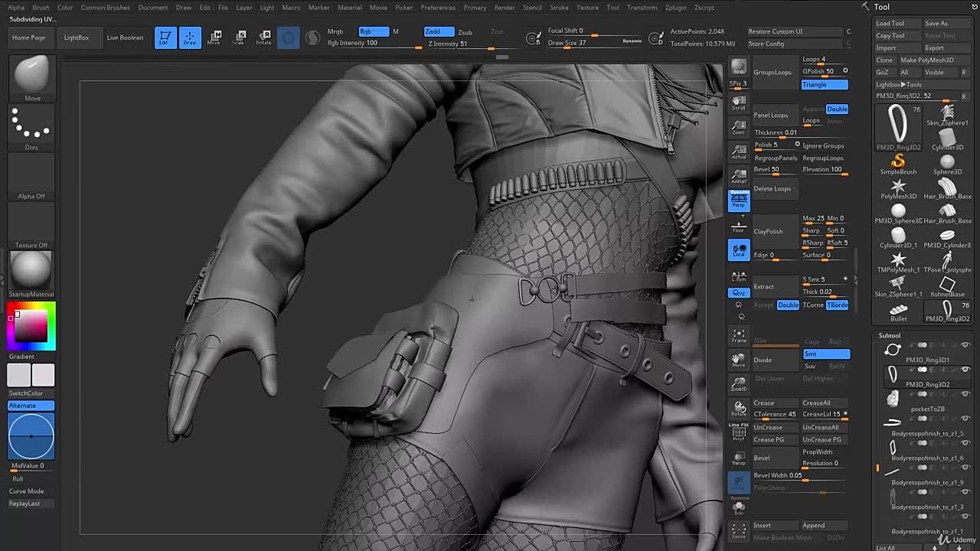The height and width of the screenshot is (551, 980).
Task: Click the Scroll canvas icon
Action: click(739, 103)
